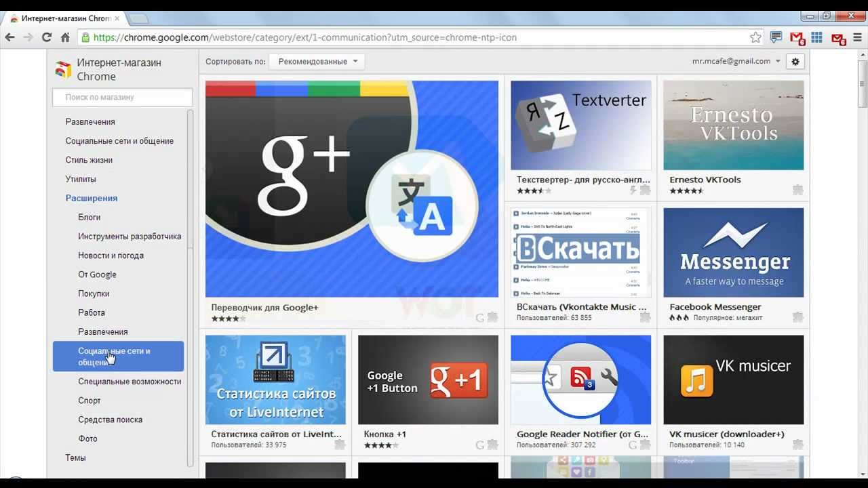Open Специальные возможности subcategory

(x=130, y=382)
